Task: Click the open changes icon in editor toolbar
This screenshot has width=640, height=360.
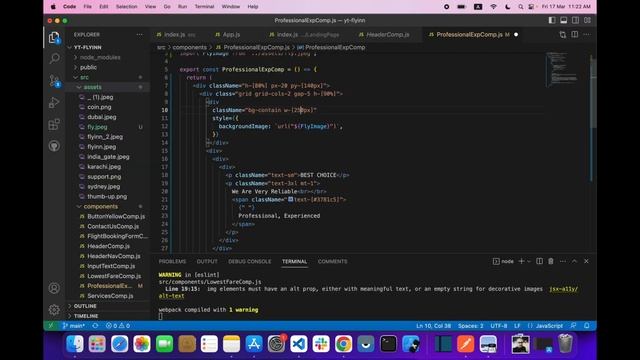Action: click(562, 35)
